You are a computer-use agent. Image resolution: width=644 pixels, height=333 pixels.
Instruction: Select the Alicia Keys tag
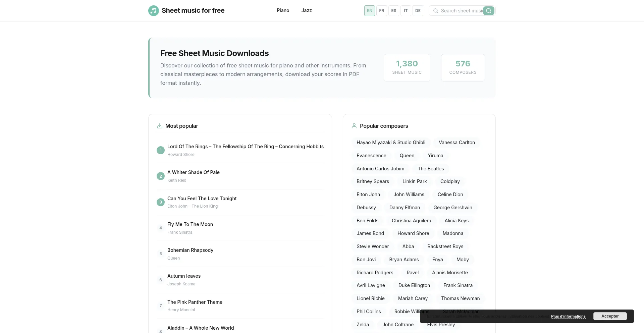(457, 221)
